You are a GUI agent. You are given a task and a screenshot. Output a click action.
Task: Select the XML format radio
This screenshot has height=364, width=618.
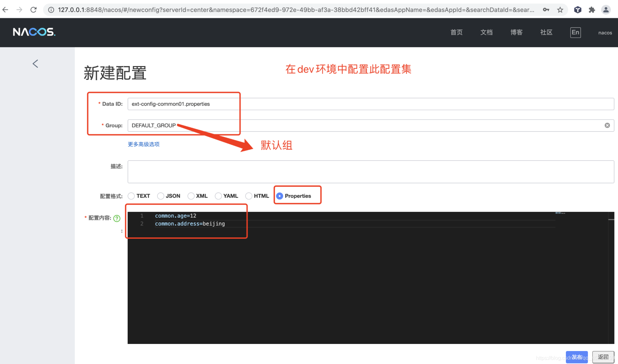point(191,196)
